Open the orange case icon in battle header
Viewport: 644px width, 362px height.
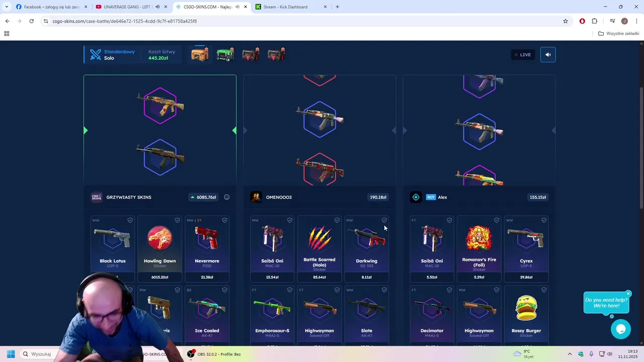click(x=200, y=54)
